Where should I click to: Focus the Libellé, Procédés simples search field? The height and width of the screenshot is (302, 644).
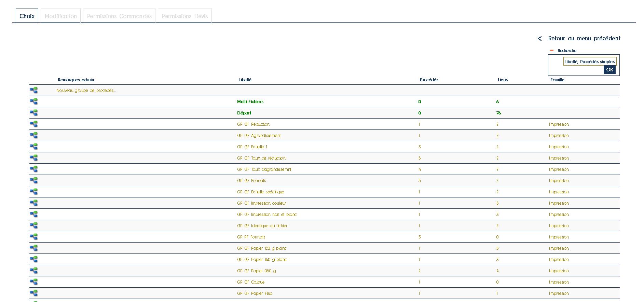coord(589,61)
